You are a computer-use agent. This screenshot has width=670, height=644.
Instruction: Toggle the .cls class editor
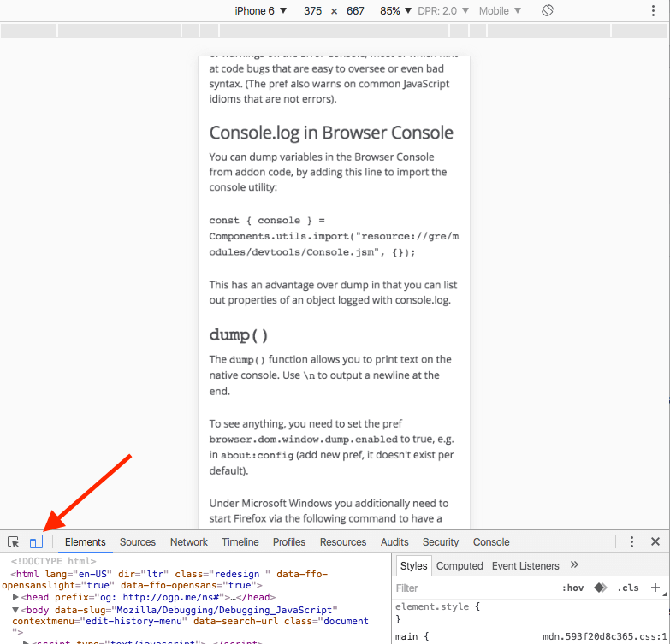(628, 588)
